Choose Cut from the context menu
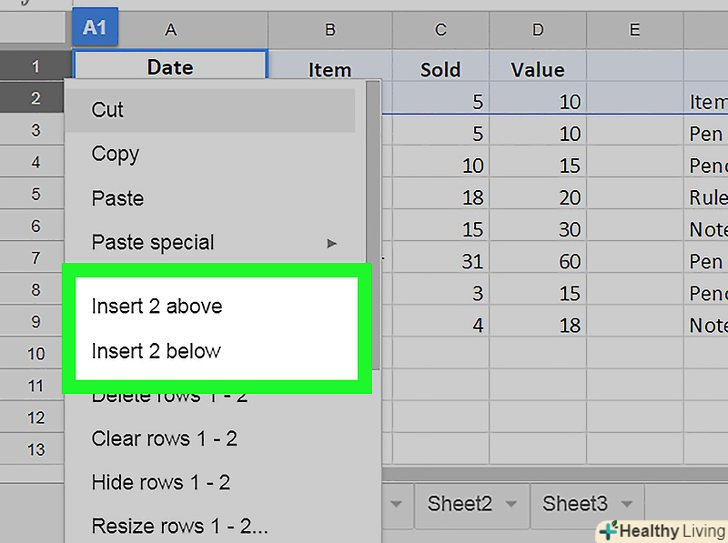The height and width of the screenshot is (543, 728). [x=108, y=110]
